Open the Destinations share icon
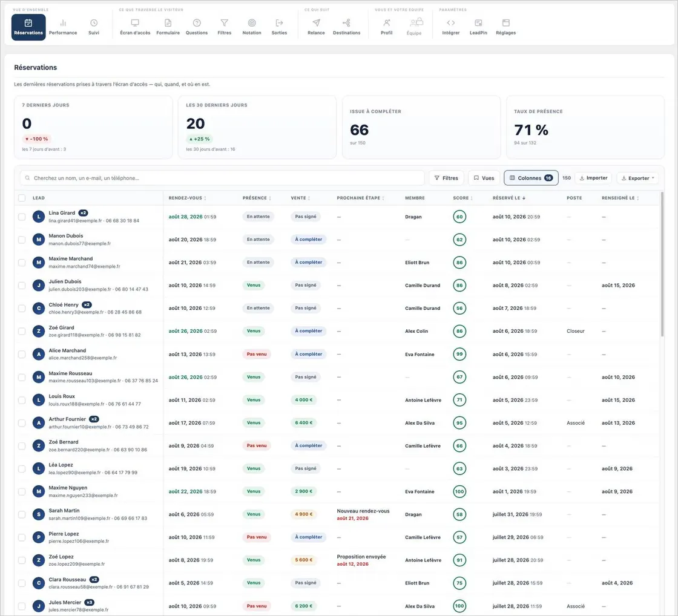 346,23
